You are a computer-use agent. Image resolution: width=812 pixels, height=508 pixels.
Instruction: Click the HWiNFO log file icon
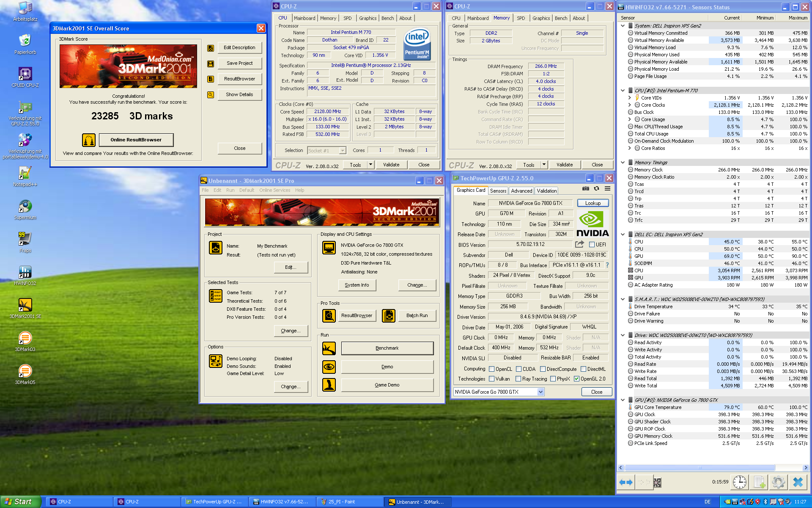[x=759, y=482]
